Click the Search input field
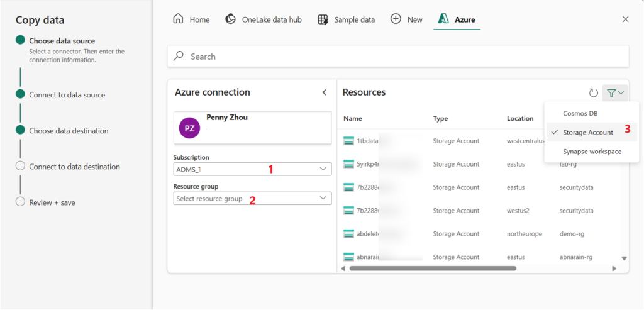Viewport: 644px width, 310px height. (398, 56)
